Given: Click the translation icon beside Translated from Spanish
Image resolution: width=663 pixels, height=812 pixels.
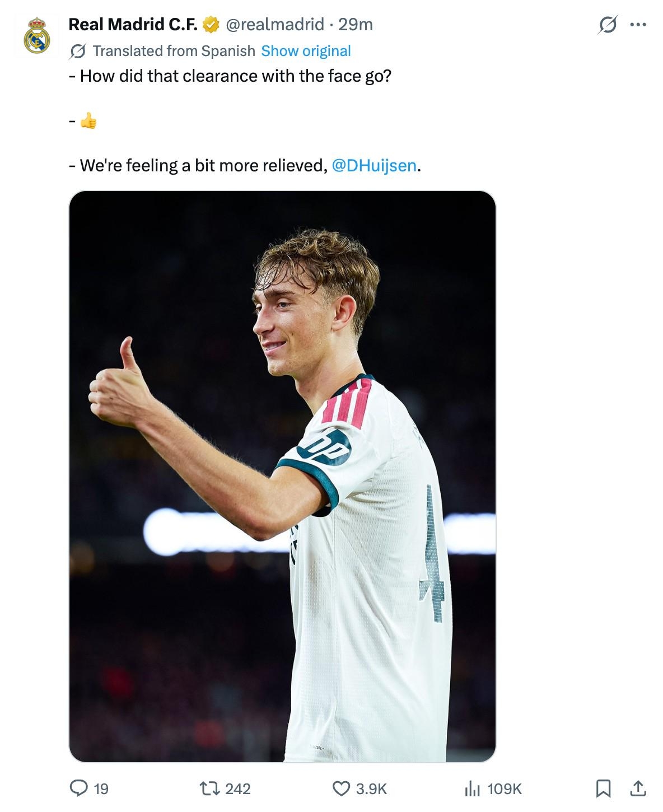Looking at the screenshot, I should point(78,52).
